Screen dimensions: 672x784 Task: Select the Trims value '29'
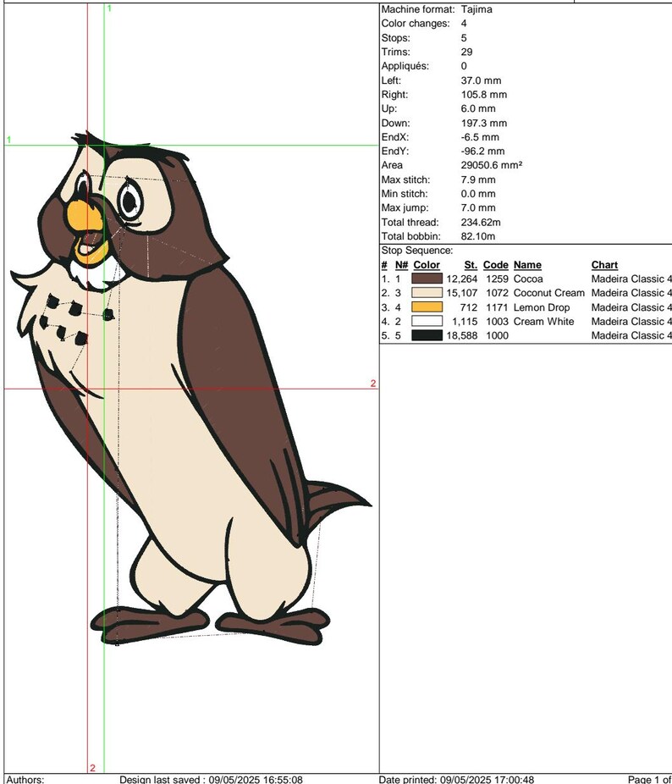coord(466,52)
